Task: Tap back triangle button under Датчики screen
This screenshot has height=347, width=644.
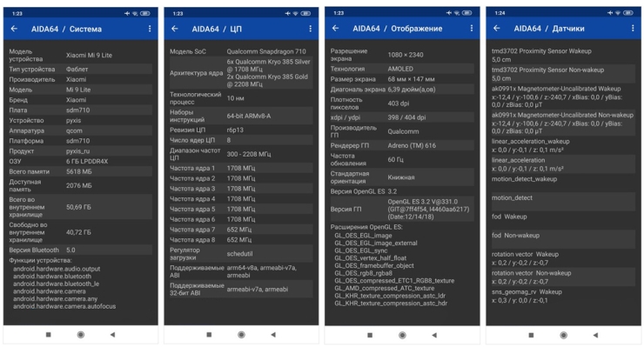Action: click(595, 335)
